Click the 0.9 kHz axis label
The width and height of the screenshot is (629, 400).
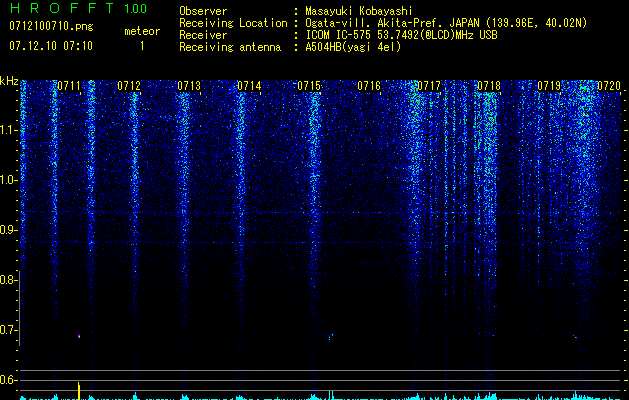8,230
